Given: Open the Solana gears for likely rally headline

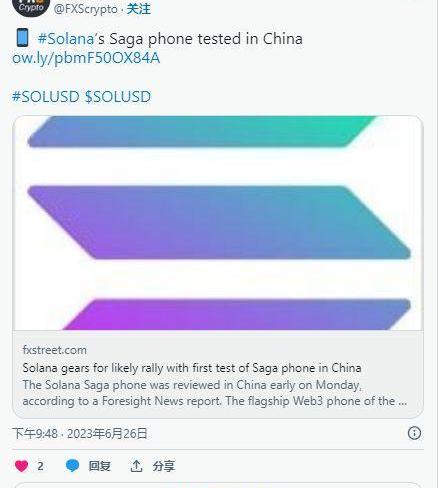Looking at the screenshot, I should 192,368.
